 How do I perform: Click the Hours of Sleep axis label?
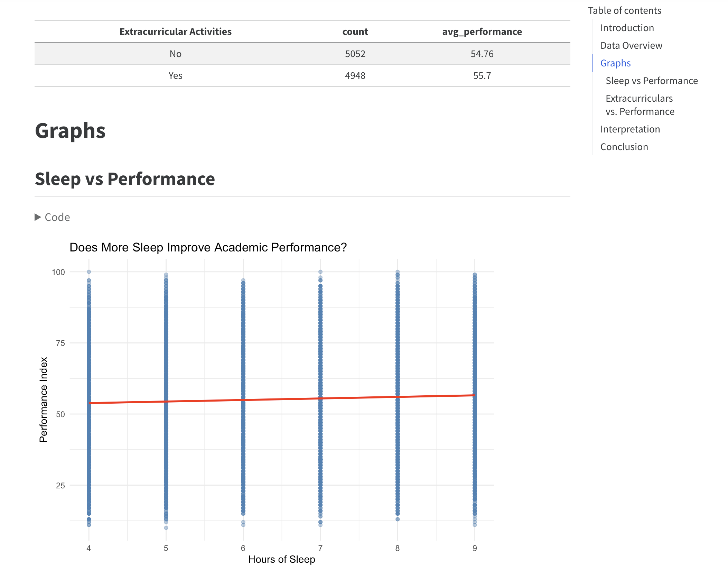point(281,559)
